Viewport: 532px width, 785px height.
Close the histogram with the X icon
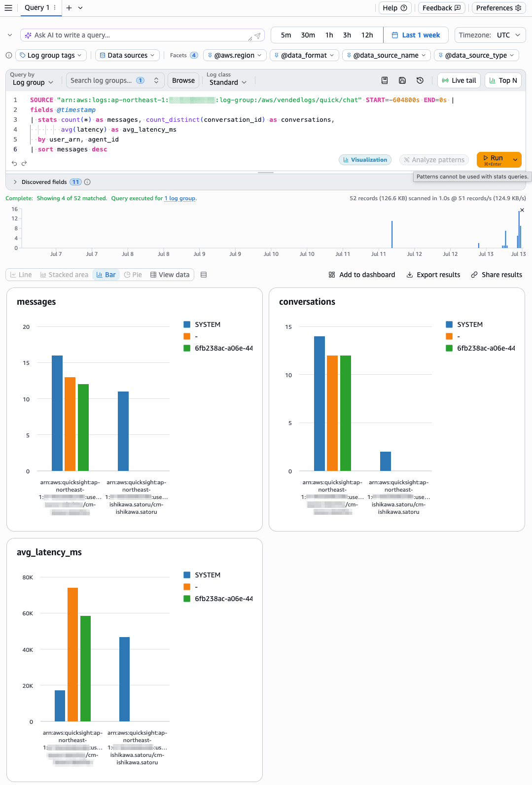click(522, 210)
